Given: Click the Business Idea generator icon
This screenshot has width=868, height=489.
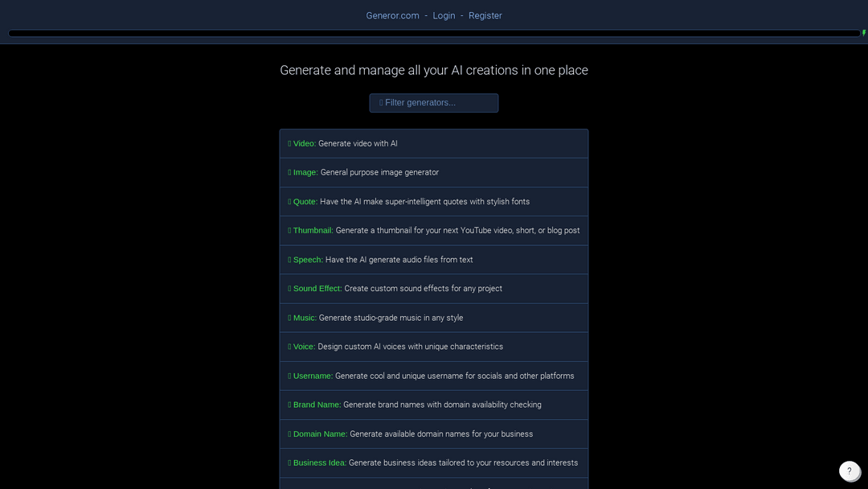Looking at the screenshot, I should 289,462.
